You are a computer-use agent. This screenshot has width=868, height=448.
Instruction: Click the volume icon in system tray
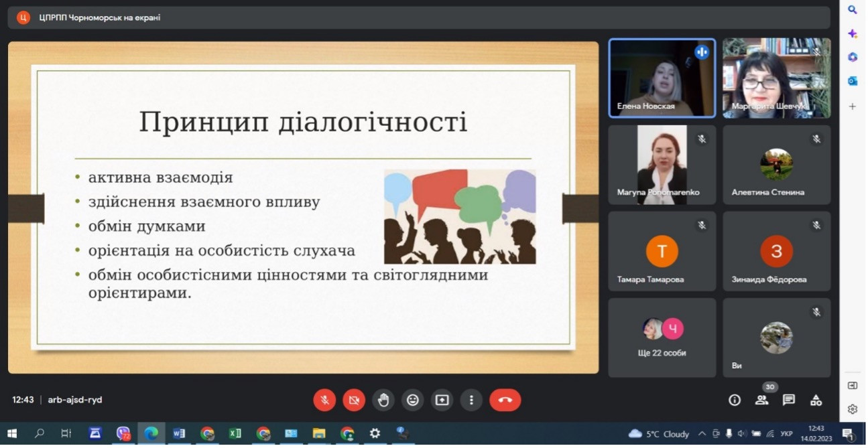tap(742, 433)
